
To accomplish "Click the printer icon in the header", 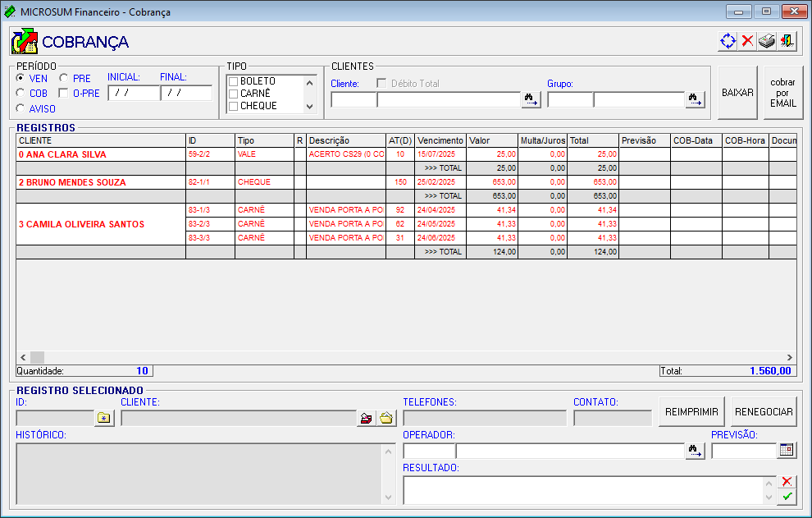I will pos(767,41).
